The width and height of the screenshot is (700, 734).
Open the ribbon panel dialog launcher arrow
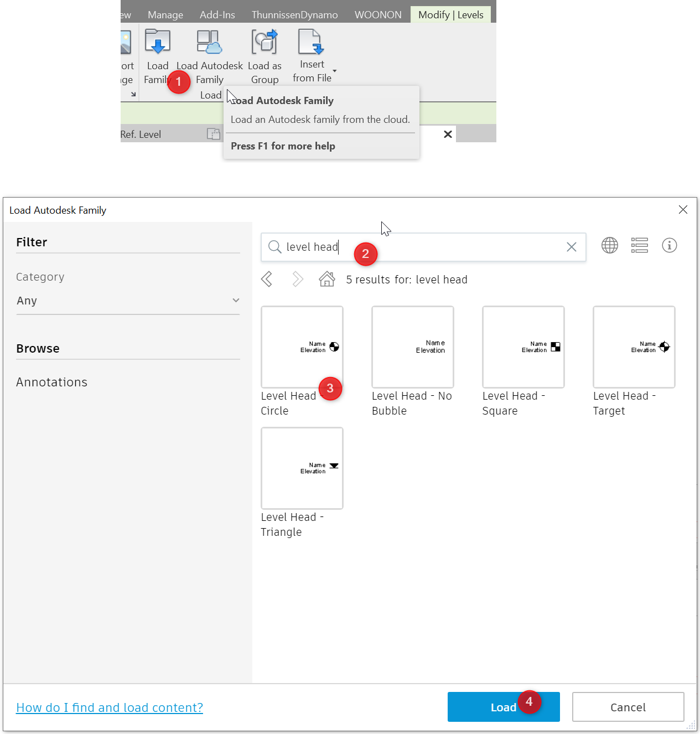click(x=133, y=94)
